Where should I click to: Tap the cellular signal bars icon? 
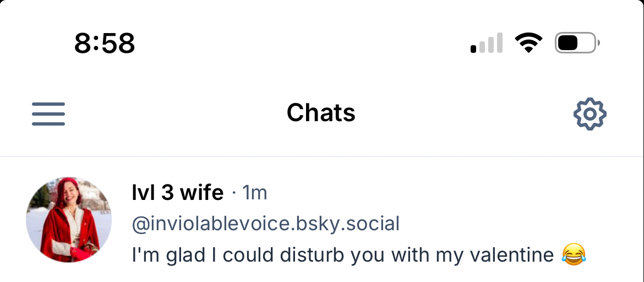pos(487,43)
